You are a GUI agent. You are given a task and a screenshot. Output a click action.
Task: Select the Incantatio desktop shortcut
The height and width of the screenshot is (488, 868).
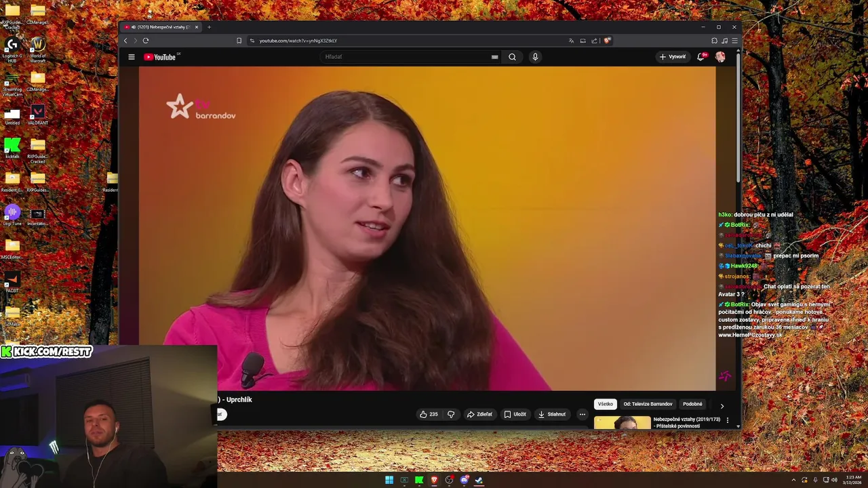pyautogui.click(x=38, y=216)
